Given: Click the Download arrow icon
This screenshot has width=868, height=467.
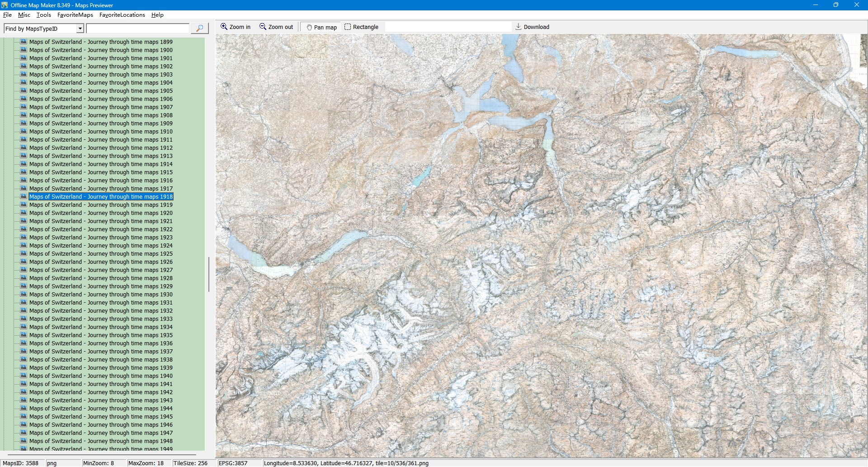Looking at the screenshot, I should [519, 27].
